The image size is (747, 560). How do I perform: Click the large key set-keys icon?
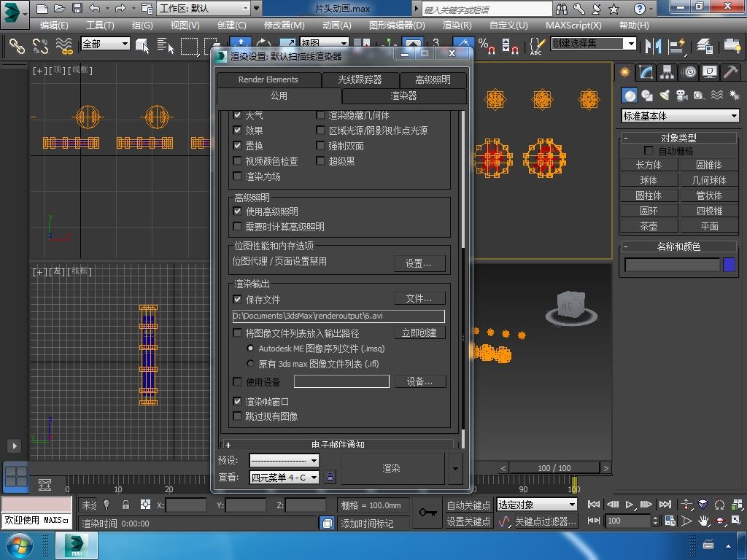click(428, 513)
